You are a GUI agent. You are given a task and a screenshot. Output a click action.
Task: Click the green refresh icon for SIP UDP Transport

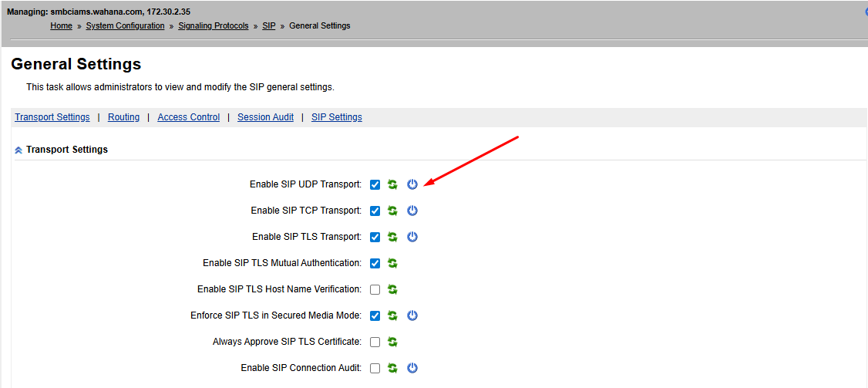(392, 184)
